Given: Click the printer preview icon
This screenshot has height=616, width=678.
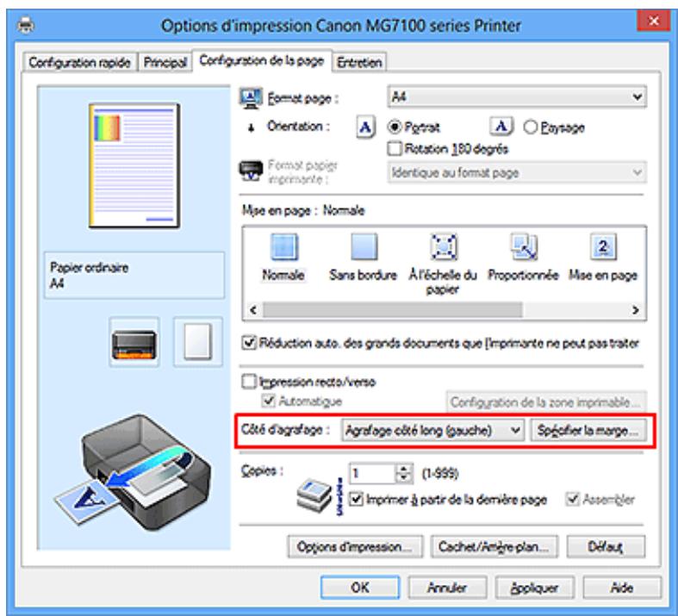Looking at the screenshot, I should tap(134, 342).
